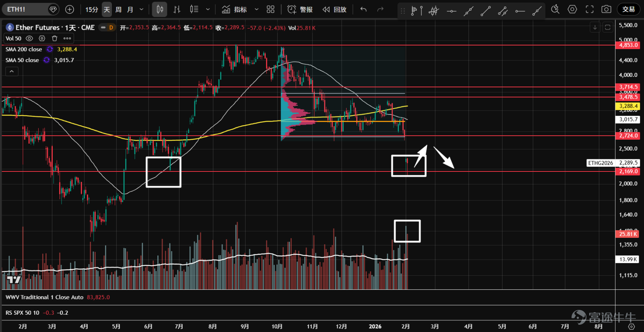Click the purple refresh icon beside SMA 50
Viewport: 644px width, 332px height.
(47, 60)
